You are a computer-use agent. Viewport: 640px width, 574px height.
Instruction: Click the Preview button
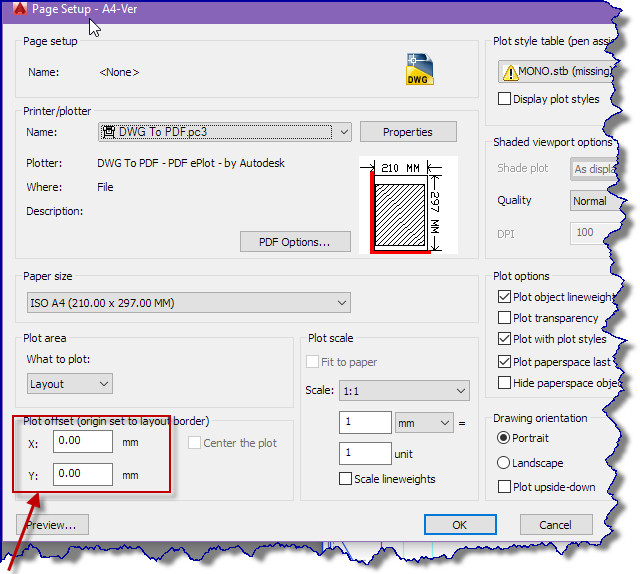(52, 525)
